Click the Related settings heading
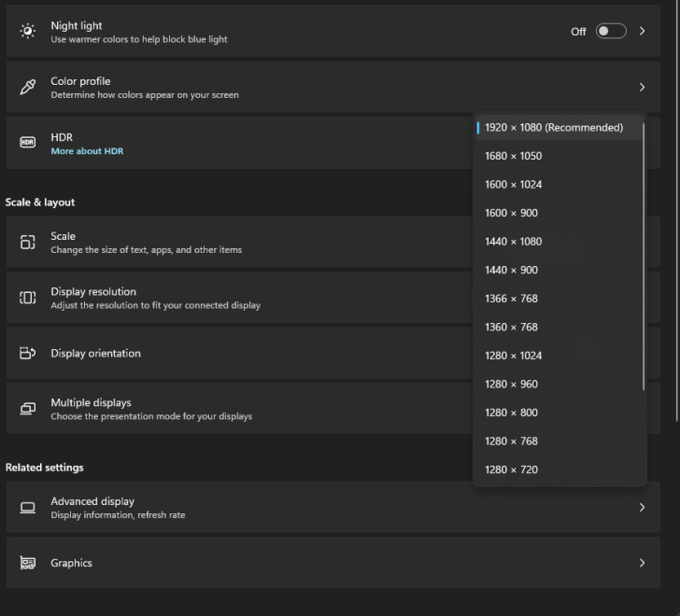 [x=44, y=468]
